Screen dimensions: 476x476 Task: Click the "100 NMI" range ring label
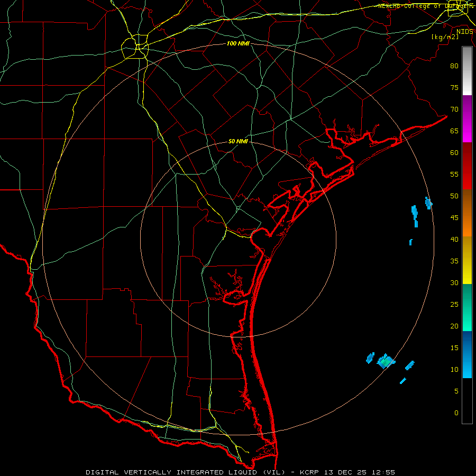[238, 44]
